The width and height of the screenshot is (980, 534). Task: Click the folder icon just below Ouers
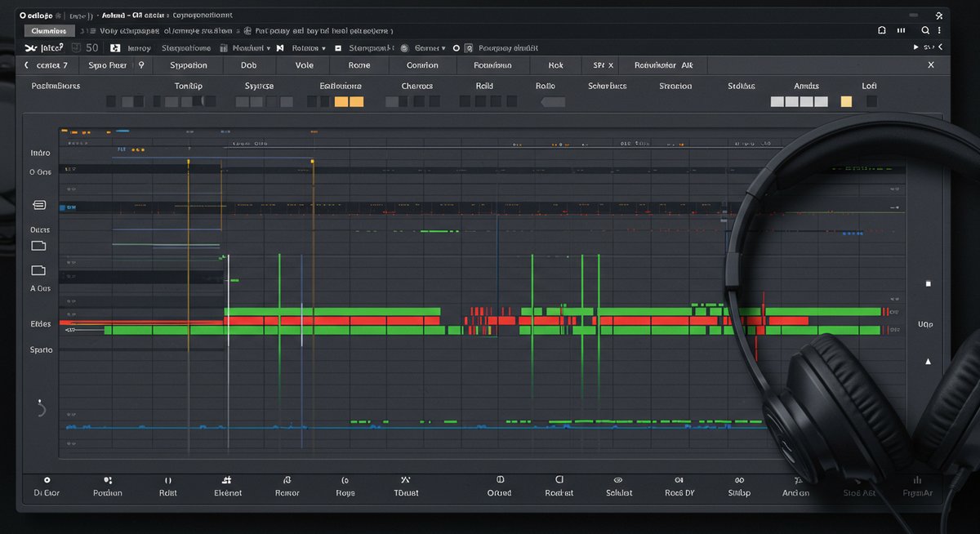point(38,245)
